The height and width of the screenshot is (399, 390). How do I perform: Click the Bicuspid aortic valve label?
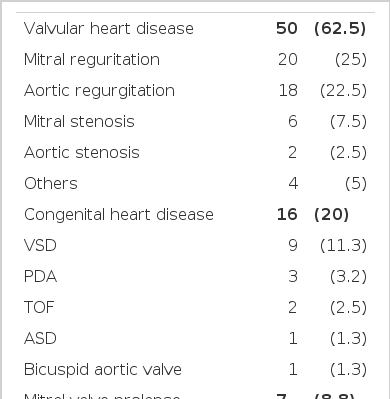(103, 370)
